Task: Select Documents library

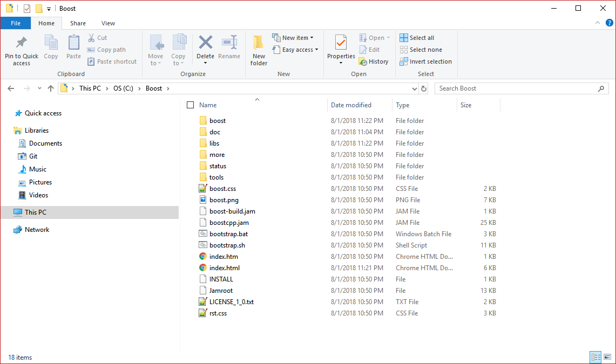Action: coord(45,143)
